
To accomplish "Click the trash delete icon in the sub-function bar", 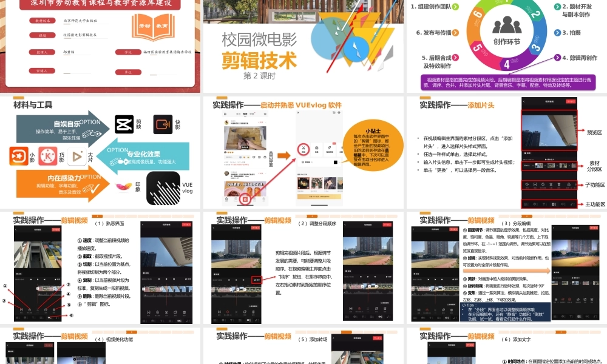I will point(559,184).
